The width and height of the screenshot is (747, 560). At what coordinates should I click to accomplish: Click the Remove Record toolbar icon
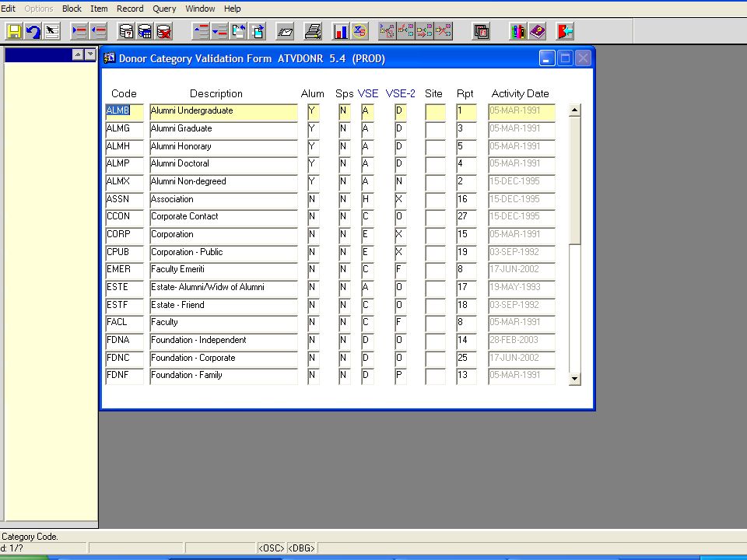98,31
